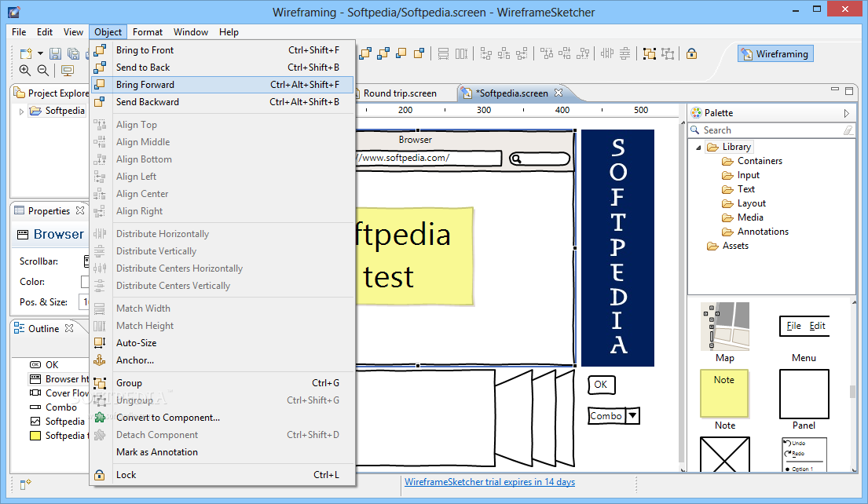
Task: Select OK item in the Outline
Action: (x=44, y=365)
